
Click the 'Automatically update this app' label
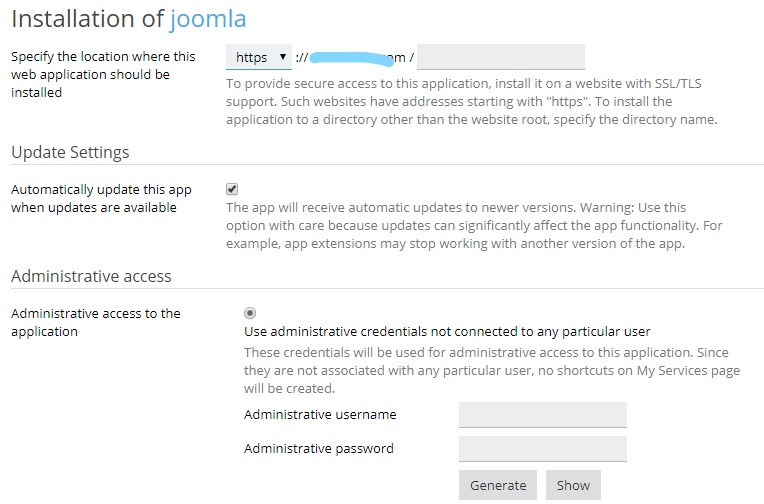pyautogui.click(x=101, y=198)
